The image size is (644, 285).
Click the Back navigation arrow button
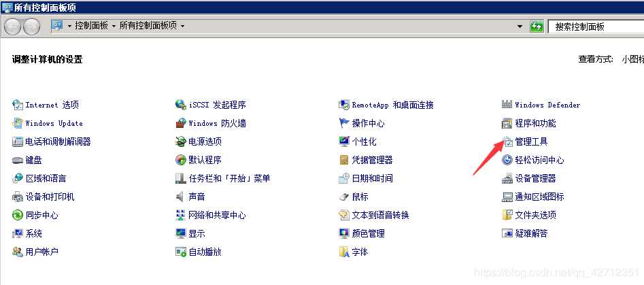click(x=12, y=27)
